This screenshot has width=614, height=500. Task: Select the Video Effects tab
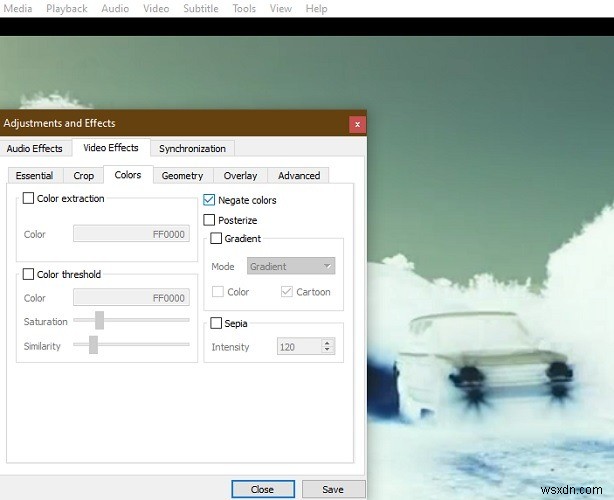[111, 148]
